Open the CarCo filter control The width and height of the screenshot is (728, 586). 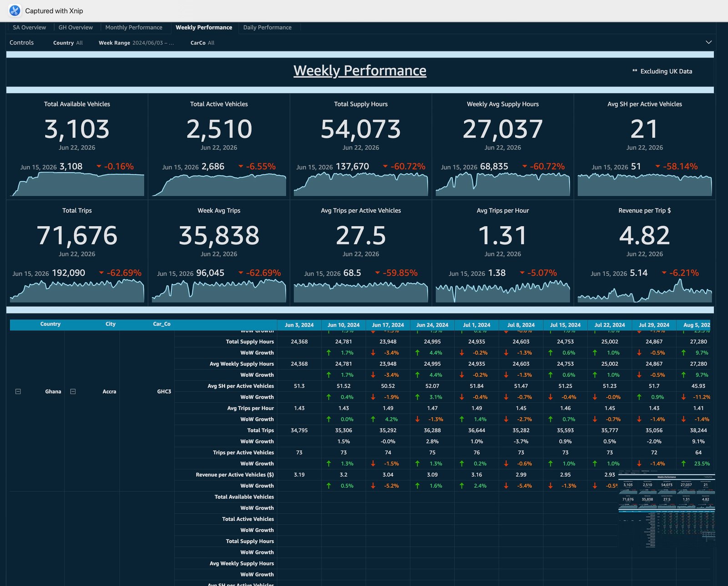pos(202,43)
